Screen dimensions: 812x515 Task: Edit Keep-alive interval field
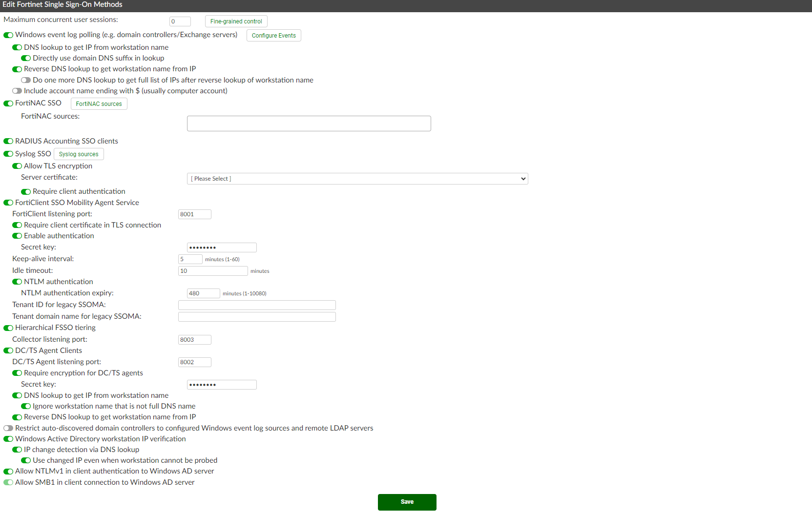tap(190, 259)
